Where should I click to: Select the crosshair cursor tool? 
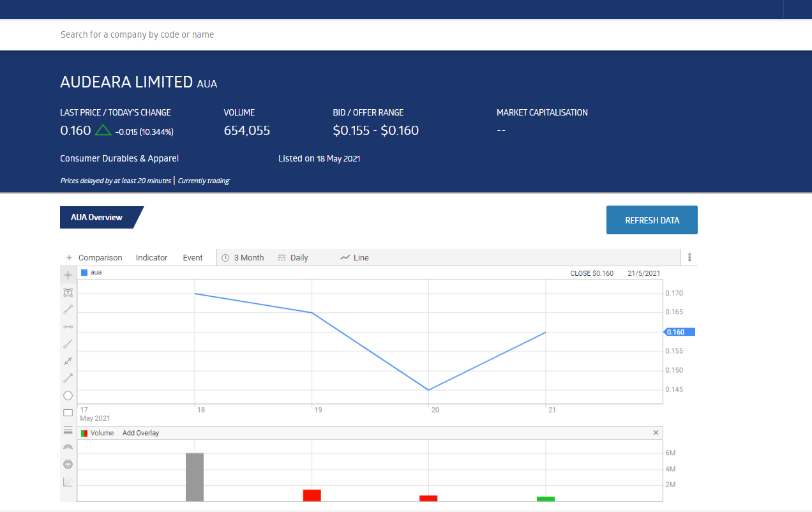point(68,275)
